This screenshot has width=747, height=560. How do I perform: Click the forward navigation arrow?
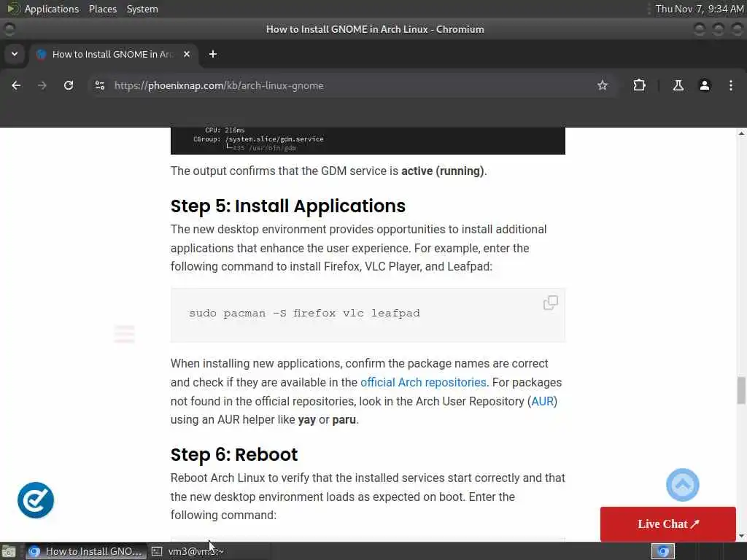pos(42,85)
